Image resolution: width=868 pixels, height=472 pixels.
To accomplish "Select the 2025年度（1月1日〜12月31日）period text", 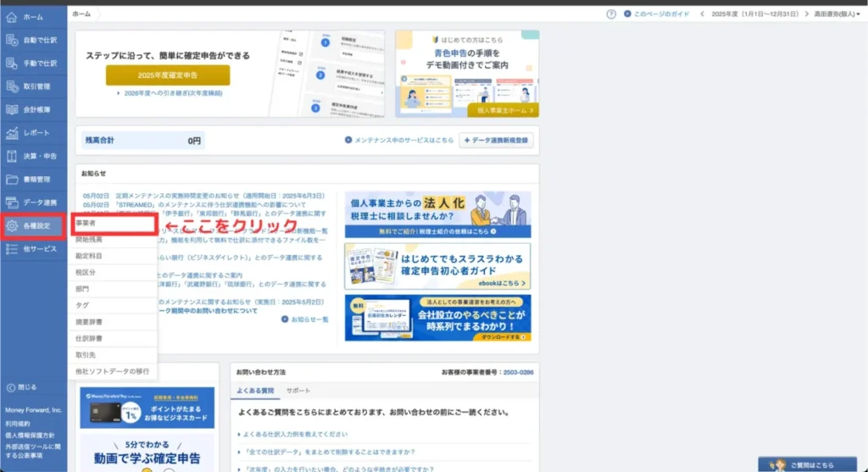I will 754,14.
